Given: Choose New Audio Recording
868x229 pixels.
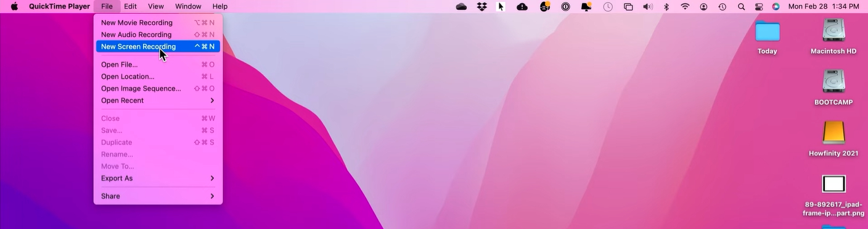Looking at the screenshot, I should tap(158, 35).
